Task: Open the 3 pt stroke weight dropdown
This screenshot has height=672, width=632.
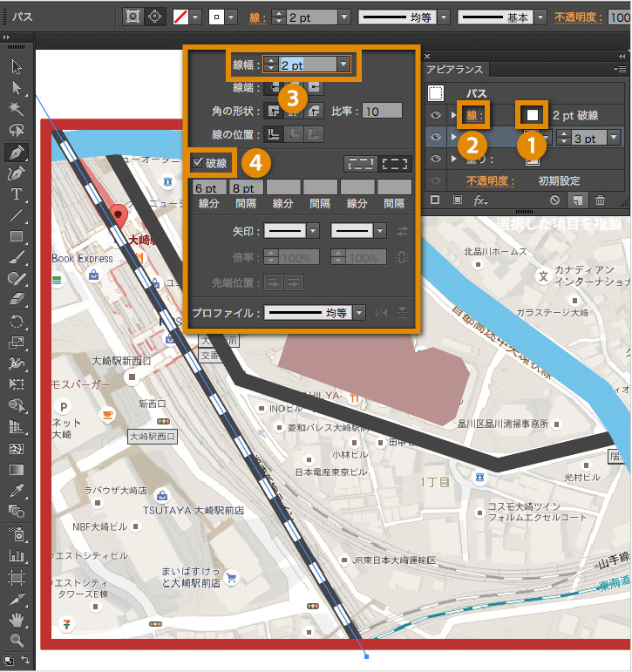Action: point(615,138)
